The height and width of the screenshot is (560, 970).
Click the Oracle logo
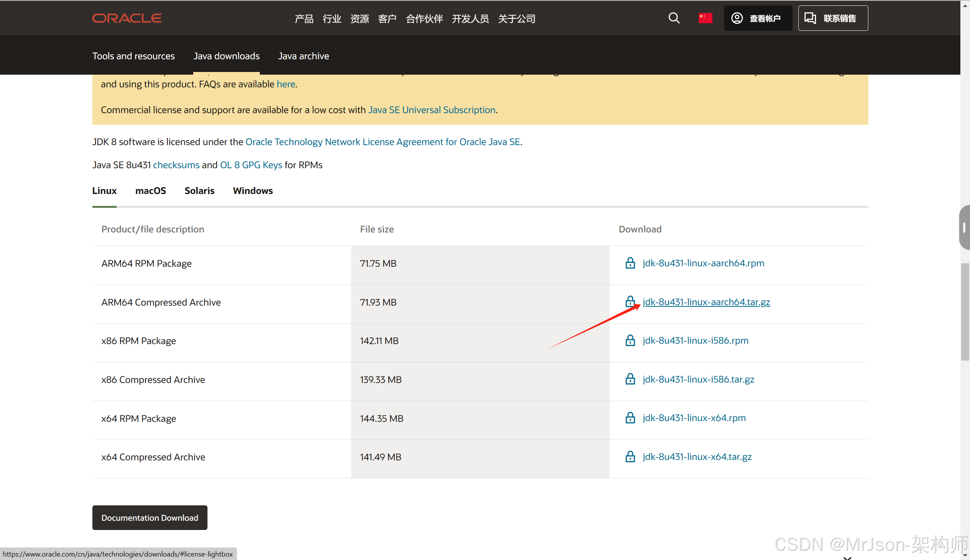[127, 18]
